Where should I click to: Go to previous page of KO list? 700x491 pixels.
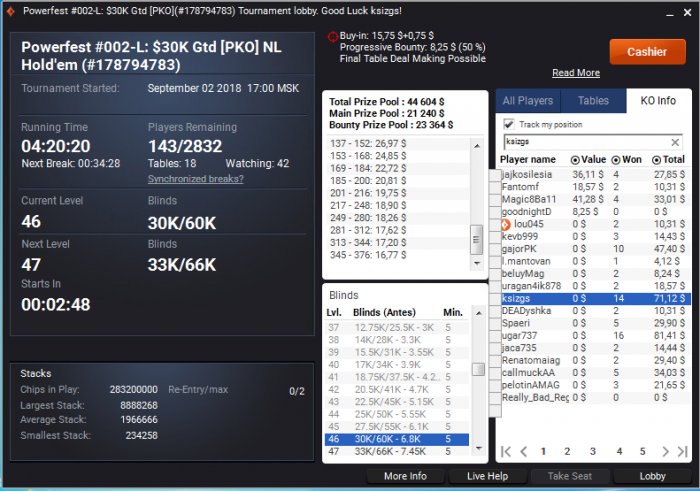pyautogui.click(x=524, y=451)
